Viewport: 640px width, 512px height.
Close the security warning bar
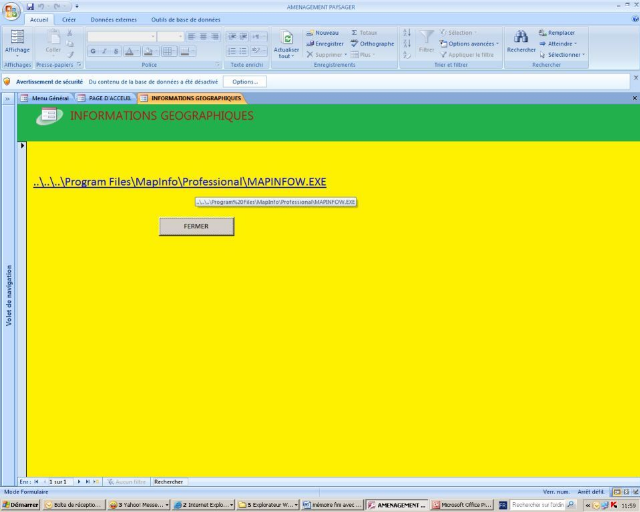(636, 78)
